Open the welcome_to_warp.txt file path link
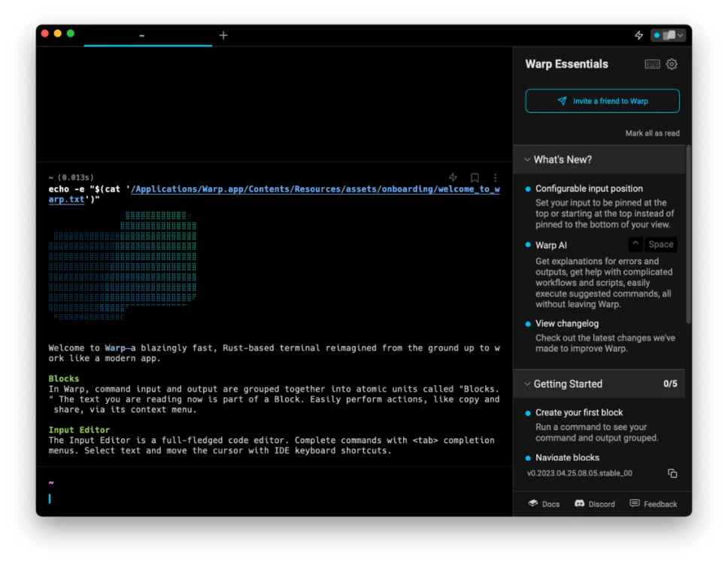The height and width of the screenshot is (564, 728). [x=316, y=190]
